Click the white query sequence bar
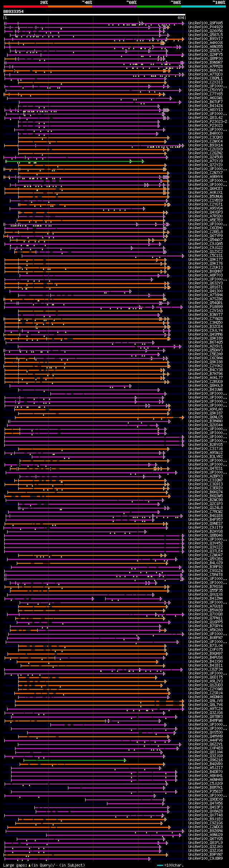 94,15
